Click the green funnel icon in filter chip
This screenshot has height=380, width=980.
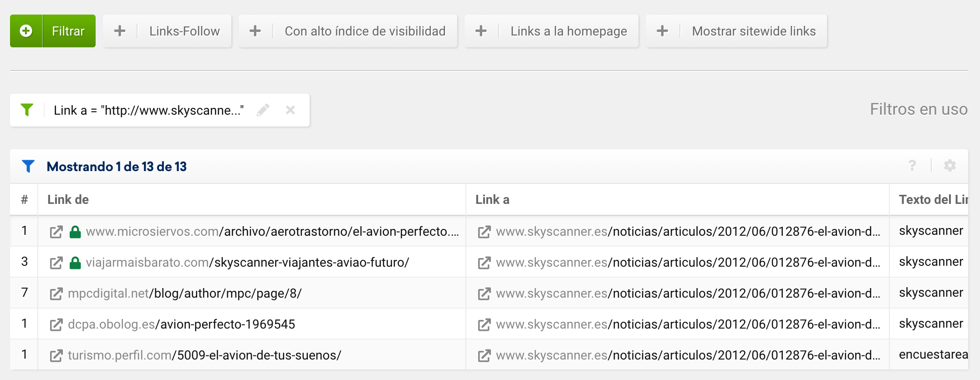(x=27, y=110)
